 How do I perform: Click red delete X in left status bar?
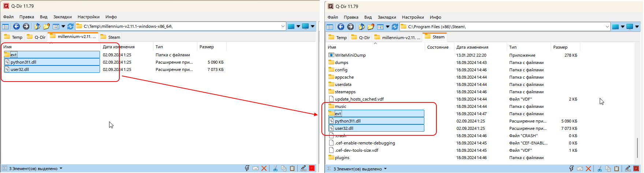(264, 168)
